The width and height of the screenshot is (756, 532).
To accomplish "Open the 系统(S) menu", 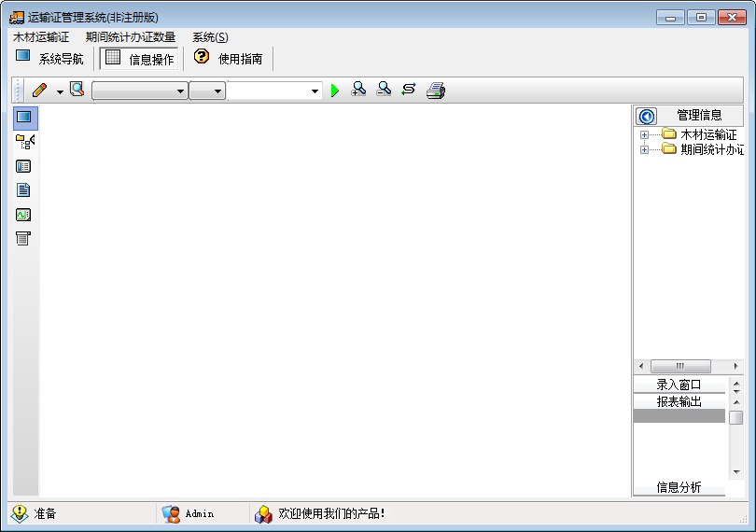I will [210, 37].
